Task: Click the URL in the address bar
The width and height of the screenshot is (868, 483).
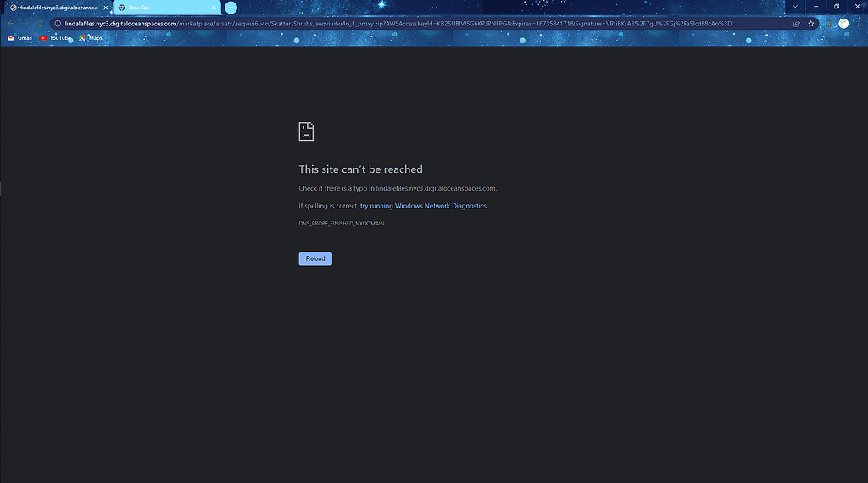Action: [x=398, y=24]
